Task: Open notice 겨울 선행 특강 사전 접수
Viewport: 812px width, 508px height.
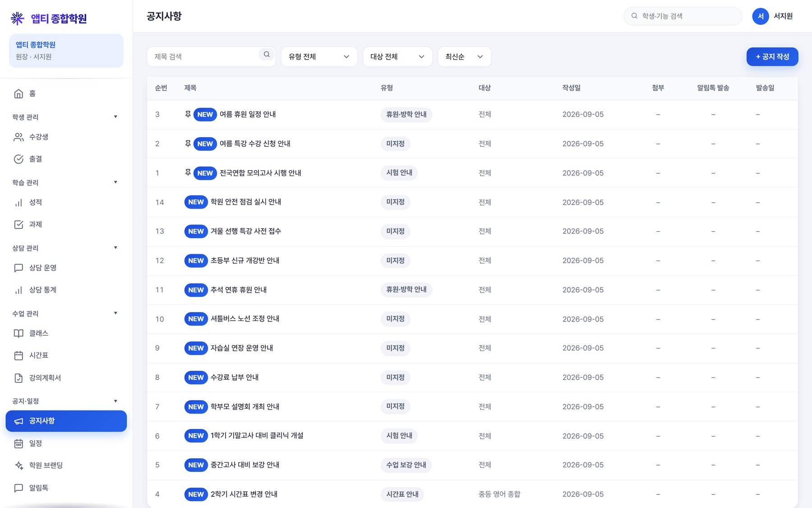Action: coord(245,231)
